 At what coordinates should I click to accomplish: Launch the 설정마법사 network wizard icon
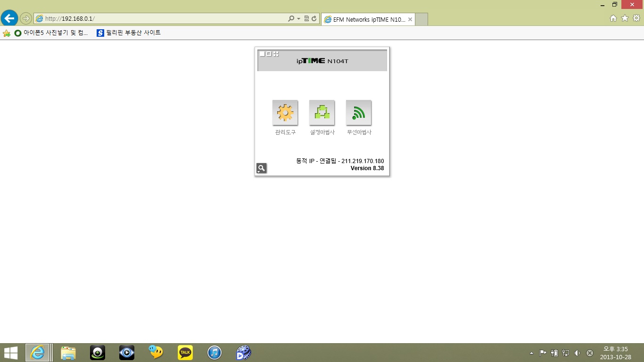point(322,113)
